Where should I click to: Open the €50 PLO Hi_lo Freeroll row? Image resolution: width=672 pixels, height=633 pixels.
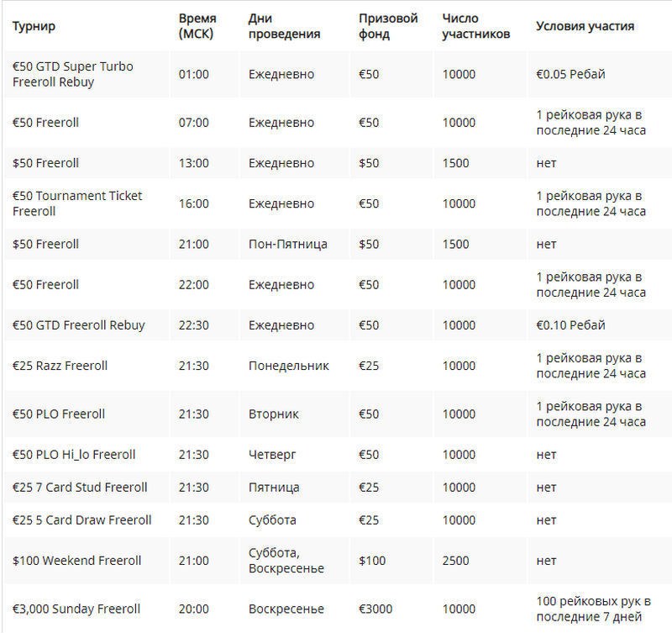74,455
